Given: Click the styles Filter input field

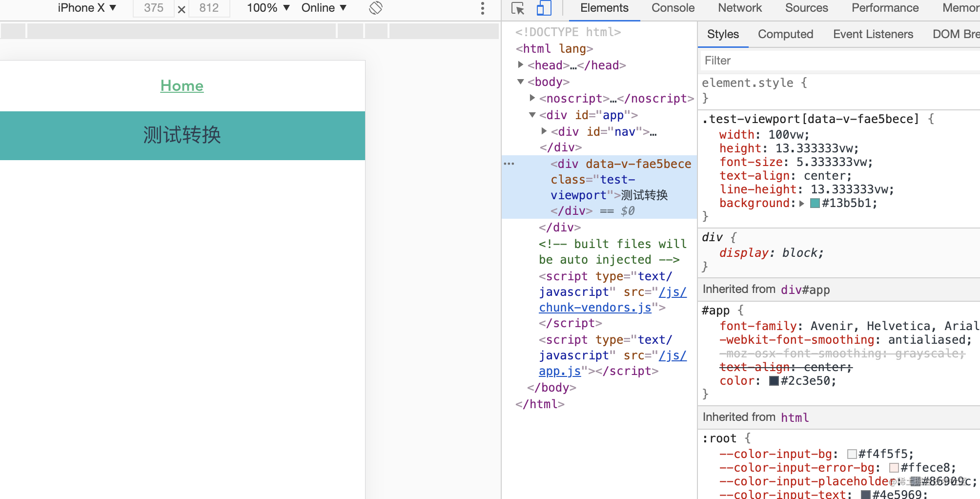Looking at the screenshot, I should point(839,61).
